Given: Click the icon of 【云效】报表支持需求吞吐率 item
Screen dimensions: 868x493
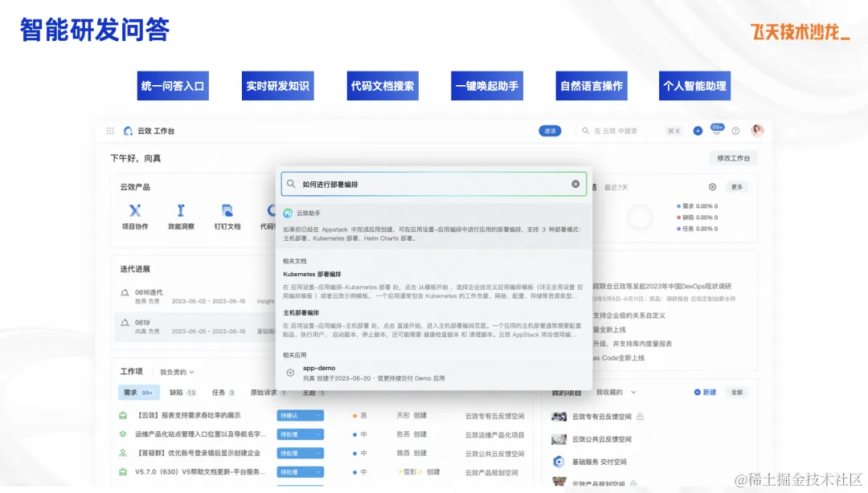Looking at the screenshot, I should [123, 416].
